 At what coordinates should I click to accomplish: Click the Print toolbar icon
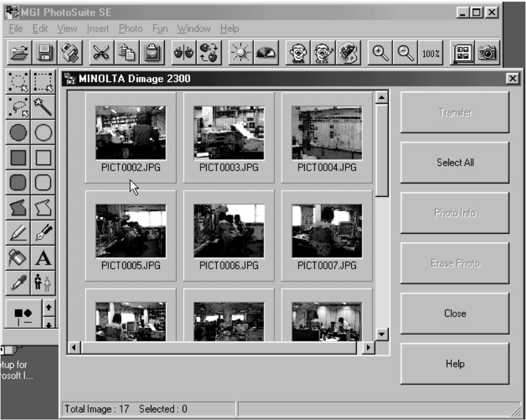click(x=70, y=52)
